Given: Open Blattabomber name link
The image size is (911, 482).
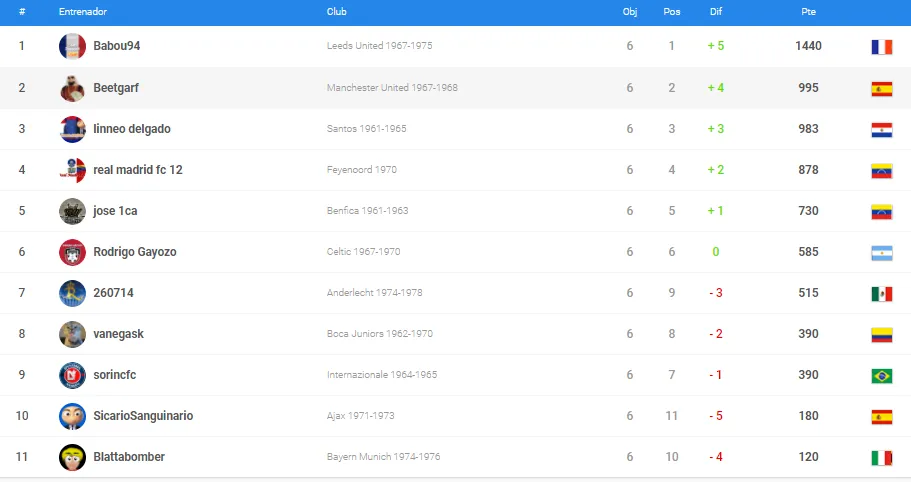Looking at the screenshot, I should tap(129, 456).
